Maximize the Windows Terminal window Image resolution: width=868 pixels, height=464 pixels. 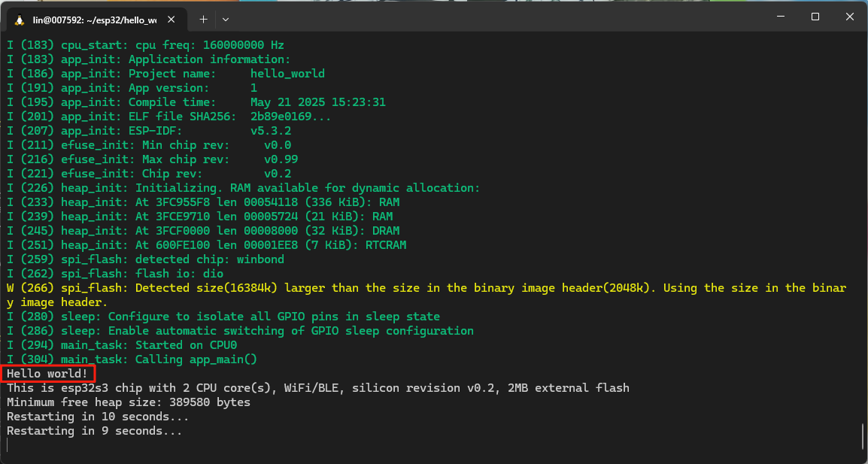coord(815,16)
